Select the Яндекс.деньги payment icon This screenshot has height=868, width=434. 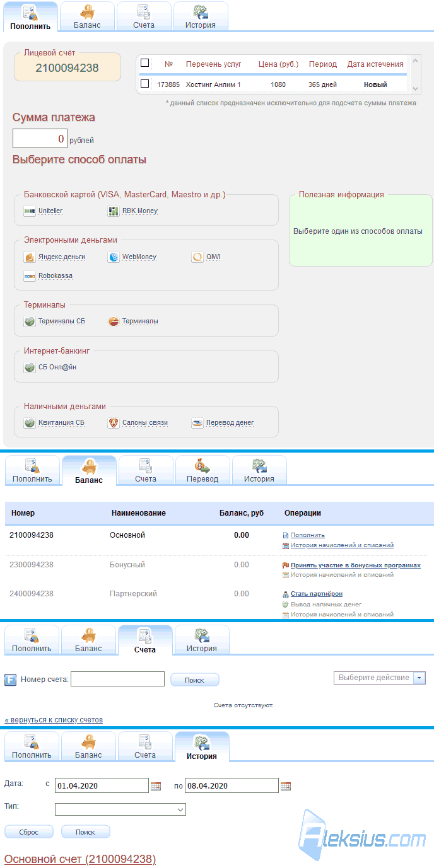[30, 257]
